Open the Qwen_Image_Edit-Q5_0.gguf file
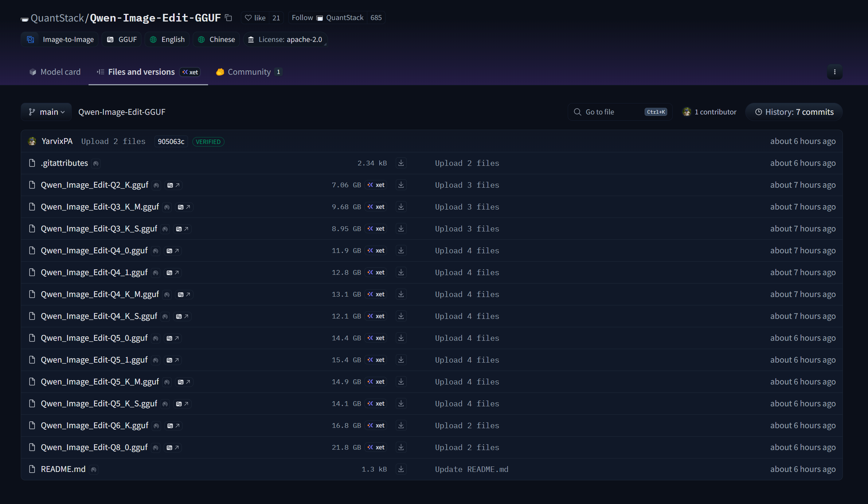868x504 pixels. click(94, 338)
